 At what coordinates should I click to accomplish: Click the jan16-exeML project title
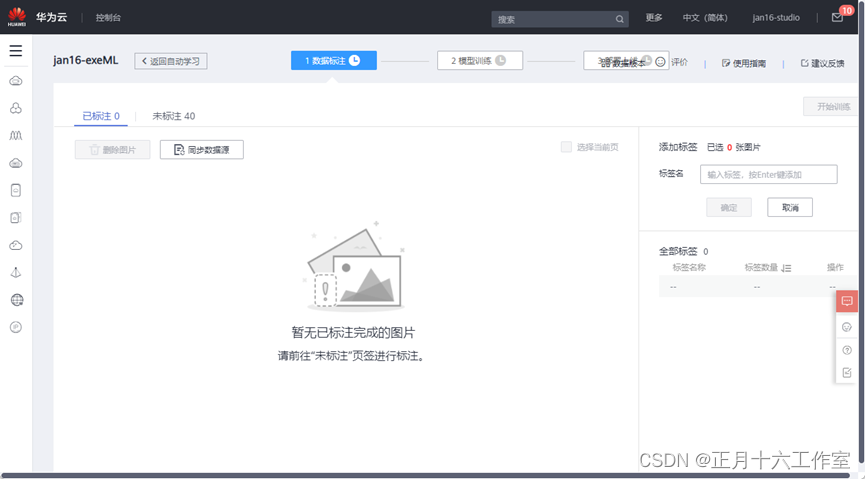click(86, 60)
